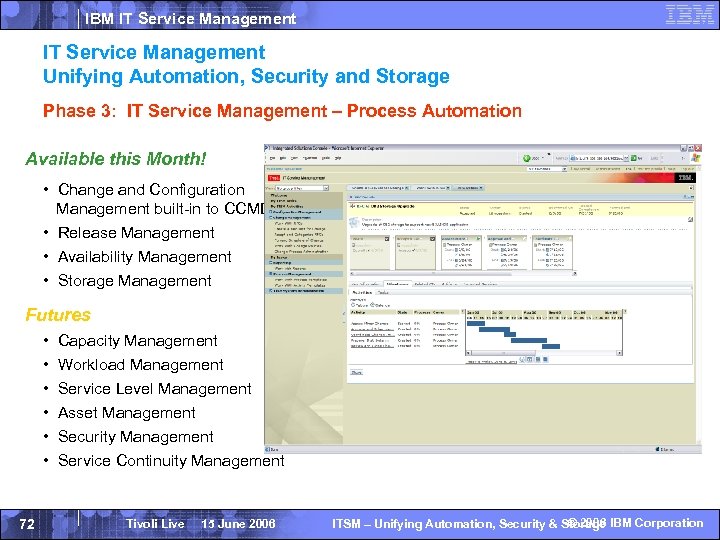Viewport: 720px width, 540px height.
Task: Click the button at the bottom of the detail panel
Action: pyautogui.click(x=357, y=372)
